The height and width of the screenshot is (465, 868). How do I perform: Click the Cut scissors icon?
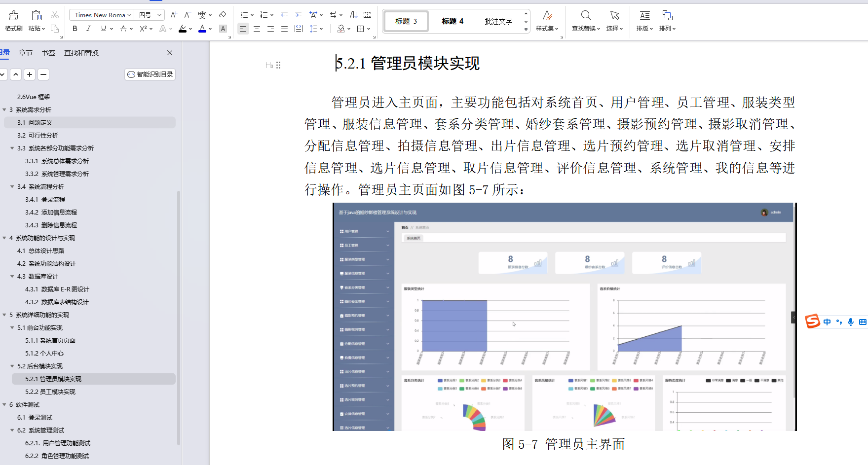coord(55,15)
